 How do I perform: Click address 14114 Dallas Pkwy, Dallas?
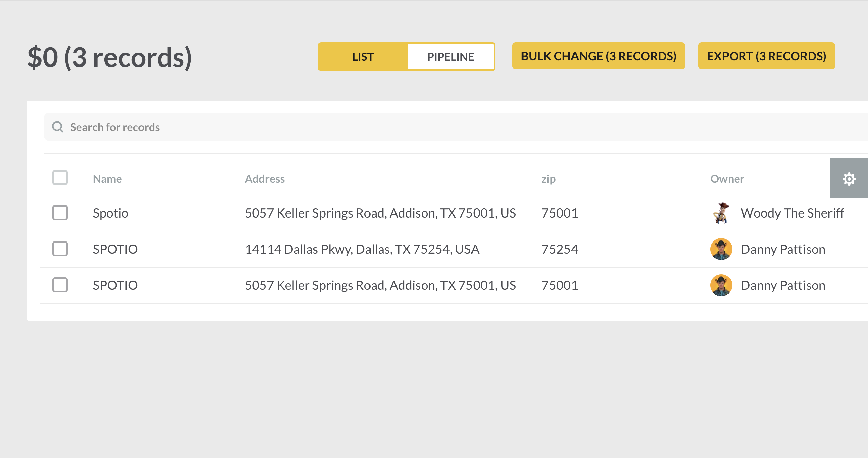362,249
